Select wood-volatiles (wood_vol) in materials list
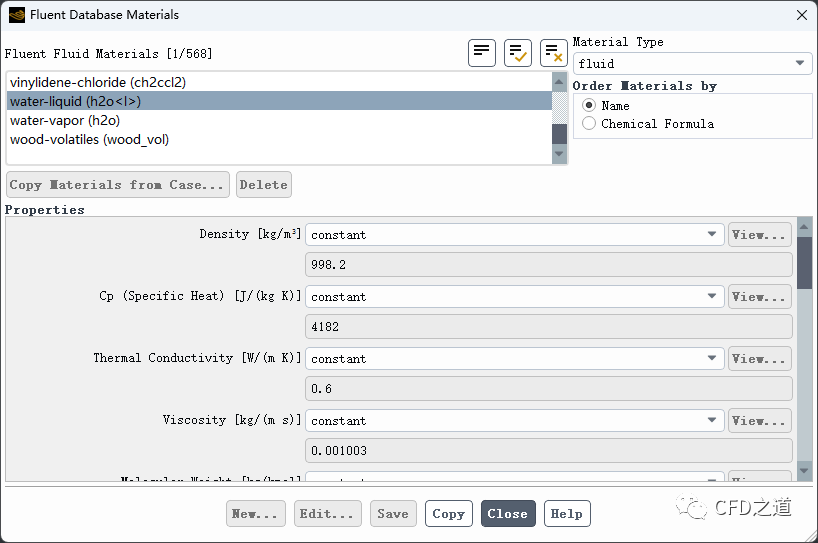 click(x=279, y=140)
